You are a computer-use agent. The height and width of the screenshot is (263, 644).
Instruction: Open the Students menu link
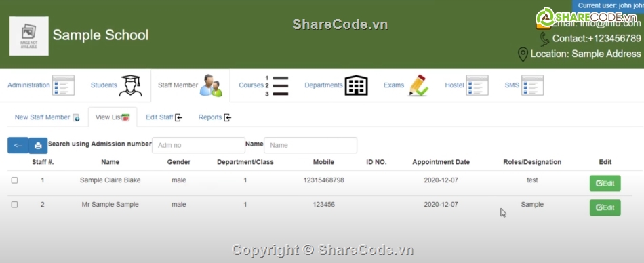(104, 85)
